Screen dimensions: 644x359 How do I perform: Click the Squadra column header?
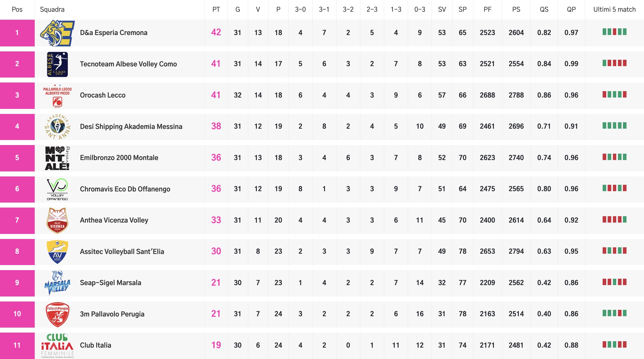[x=52, y=9]
